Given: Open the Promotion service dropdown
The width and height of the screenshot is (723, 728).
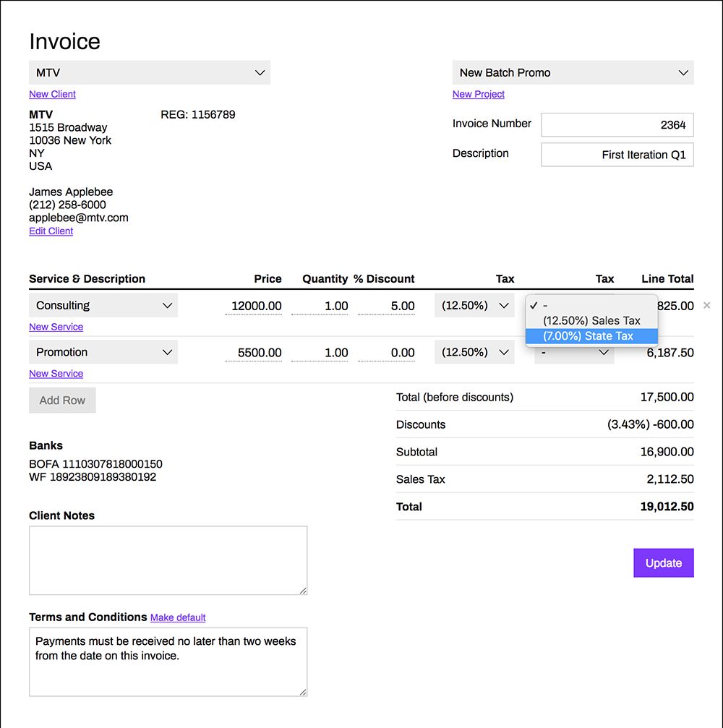Looking at the screenshot, I should coord(103,352).
